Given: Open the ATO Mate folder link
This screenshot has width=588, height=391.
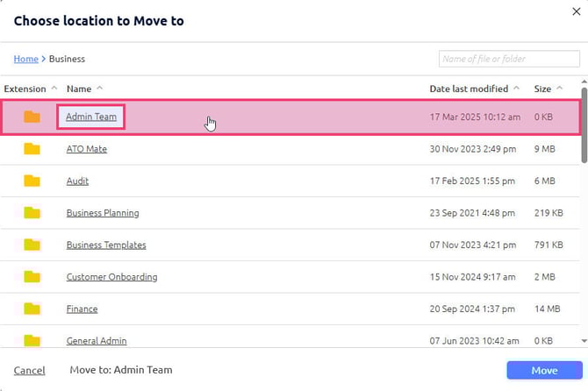Looking at the screenshot, I should 87,149.
